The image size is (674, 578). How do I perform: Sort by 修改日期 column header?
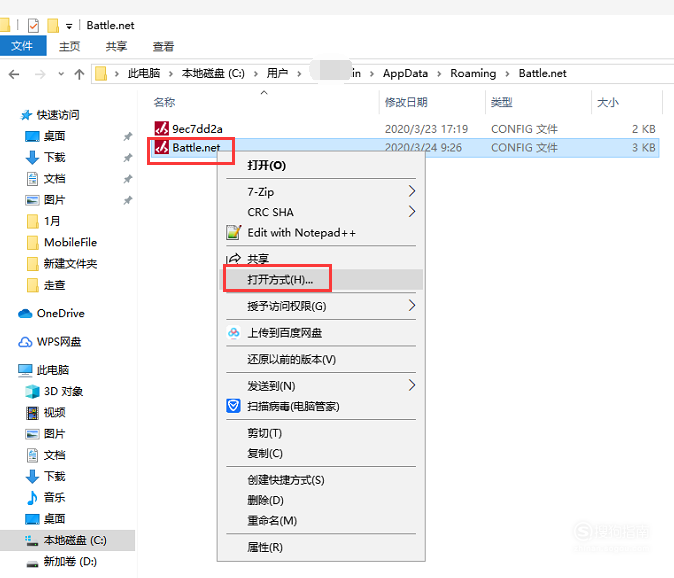pos(406,102)
